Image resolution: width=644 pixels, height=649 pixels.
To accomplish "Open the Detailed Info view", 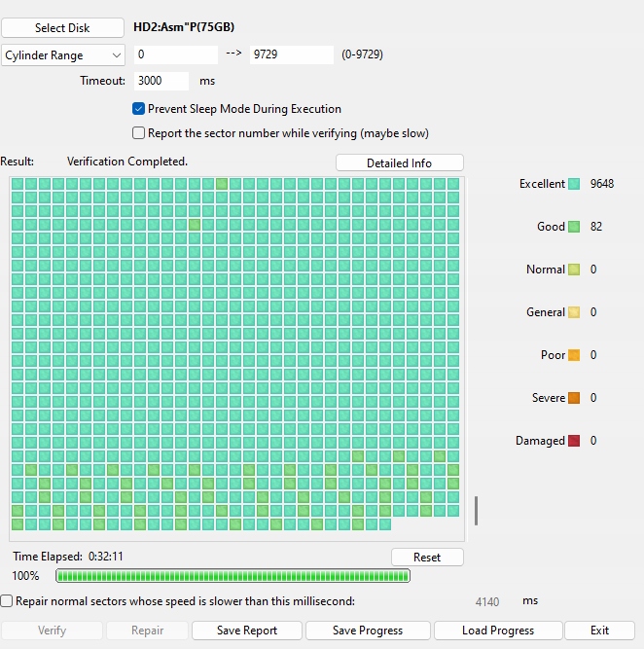I will (x=399, y=162).
